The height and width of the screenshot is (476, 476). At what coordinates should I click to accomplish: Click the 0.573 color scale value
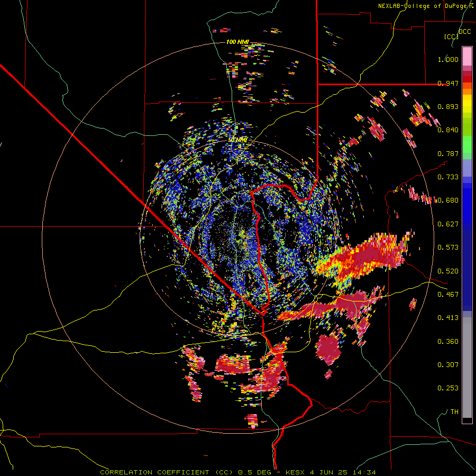click(448, 248)
